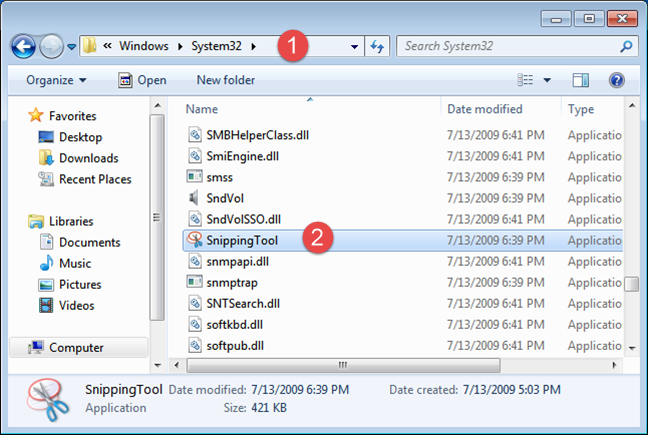The width and height of the screenshot is (648, 435).
Task: Click New folder in the command bar
Action: (x=226, y=80)
